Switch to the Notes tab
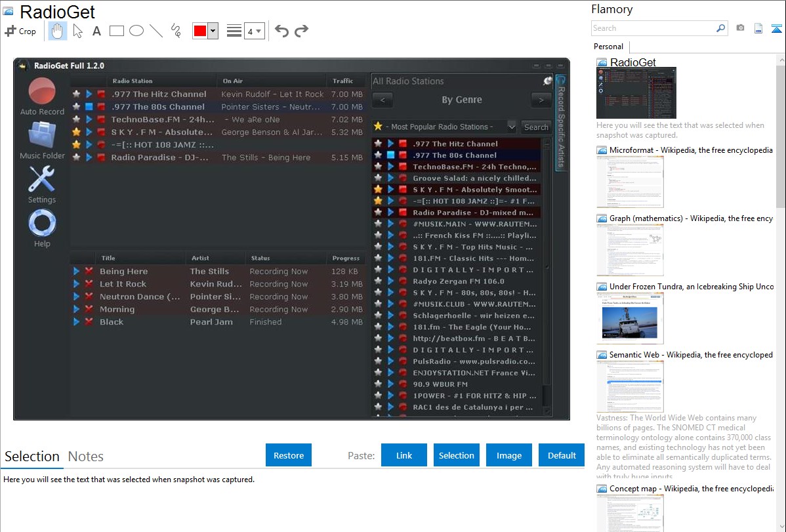This screenshot has height=532, width=786. pos(86,457)
